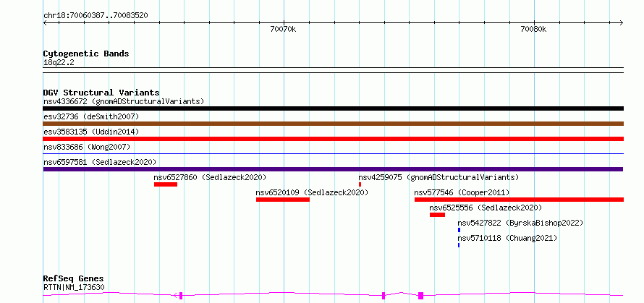Click the black nsv4336672 gnomAD variant bar
Image resolution: width=644 pixels, height=303 pixels.
[333, 108]
